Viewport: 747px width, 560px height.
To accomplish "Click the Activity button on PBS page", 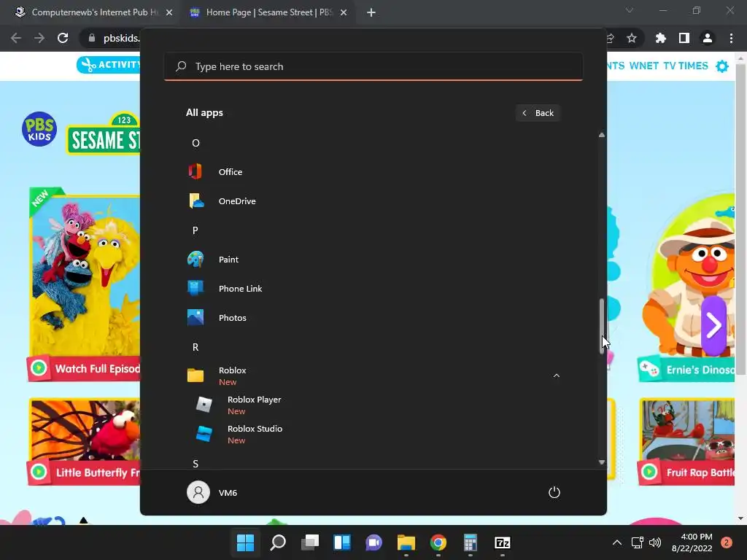I will coord(109,65).
